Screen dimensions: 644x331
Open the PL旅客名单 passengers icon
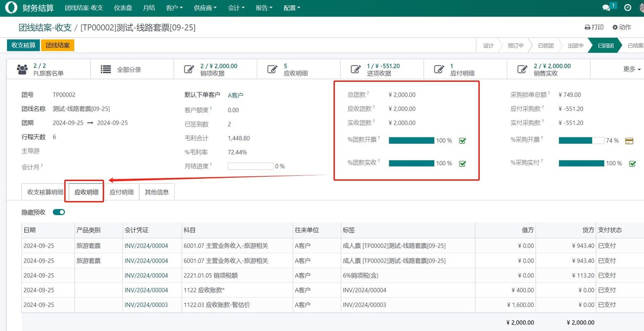[x=22, y=69]
